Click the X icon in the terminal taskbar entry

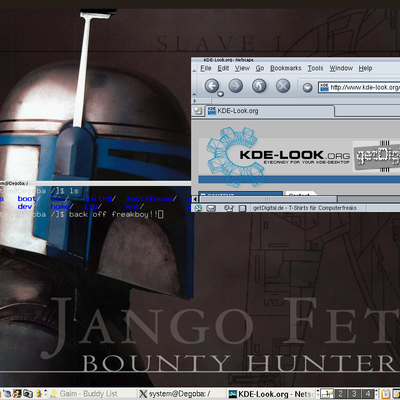click(143, 394)
